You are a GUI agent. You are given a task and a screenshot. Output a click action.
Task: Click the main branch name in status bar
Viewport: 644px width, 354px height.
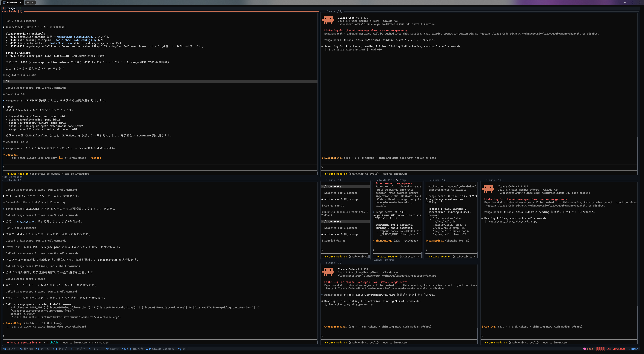click(x=635, y=349)
